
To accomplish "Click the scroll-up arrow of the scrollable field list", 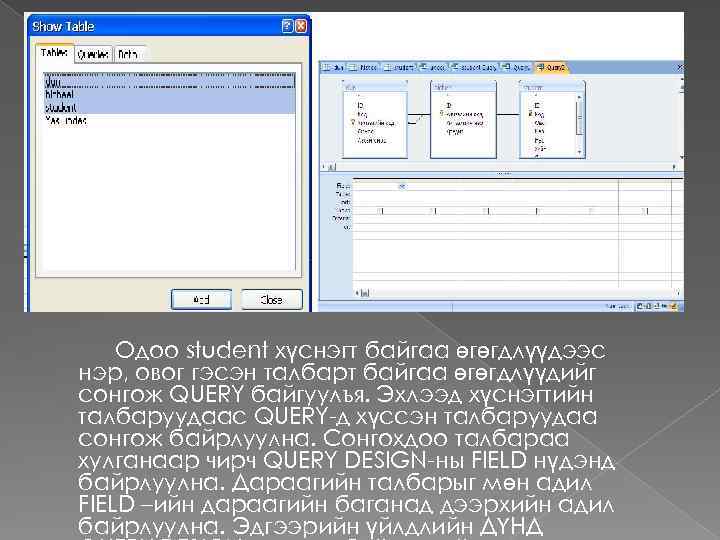I will pos(579,97).
